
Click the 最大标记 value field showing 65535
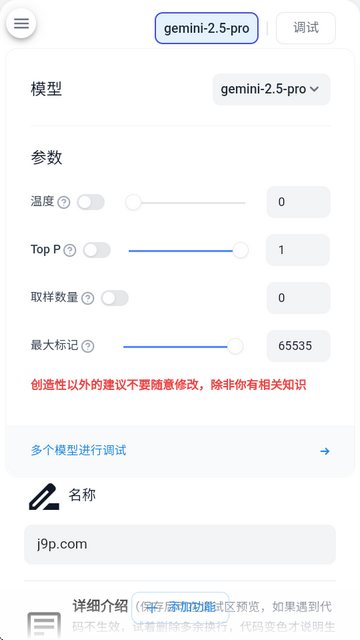coord(298,346)
